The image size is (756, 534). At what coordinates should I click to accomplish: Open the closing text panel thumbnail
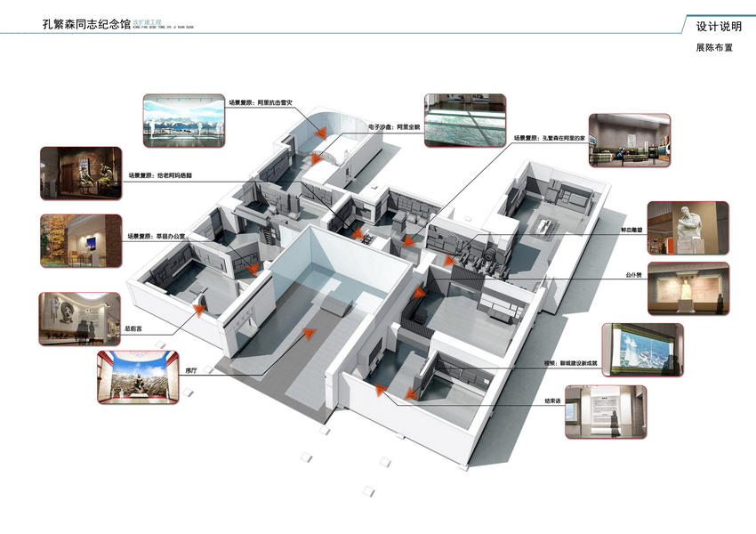[604, 411]
